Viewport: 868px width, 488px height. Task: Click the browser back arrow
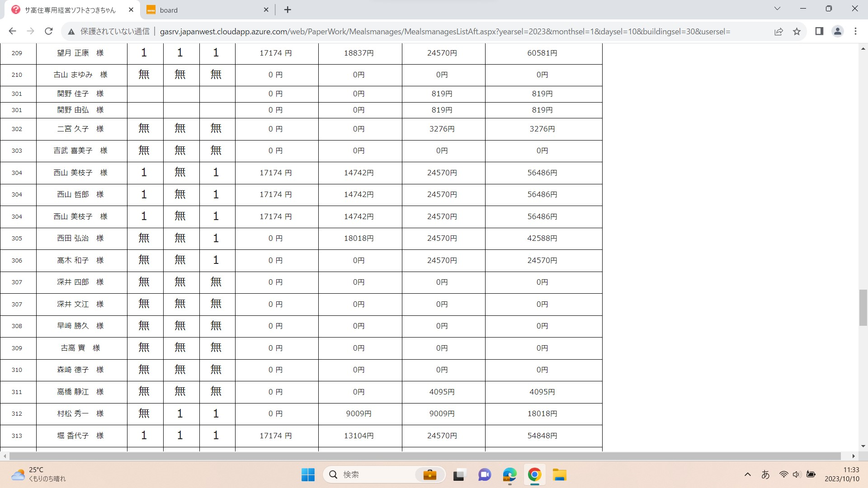[12, 31]
